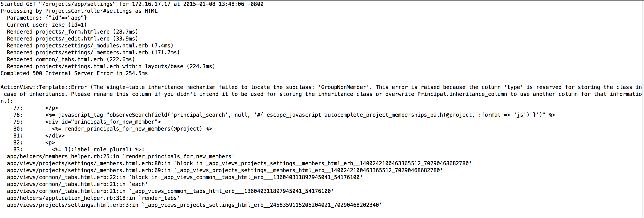
Task: Click the 'Started GET "/projects/app/settings"' log line
Action: click(x=132, y=4)
